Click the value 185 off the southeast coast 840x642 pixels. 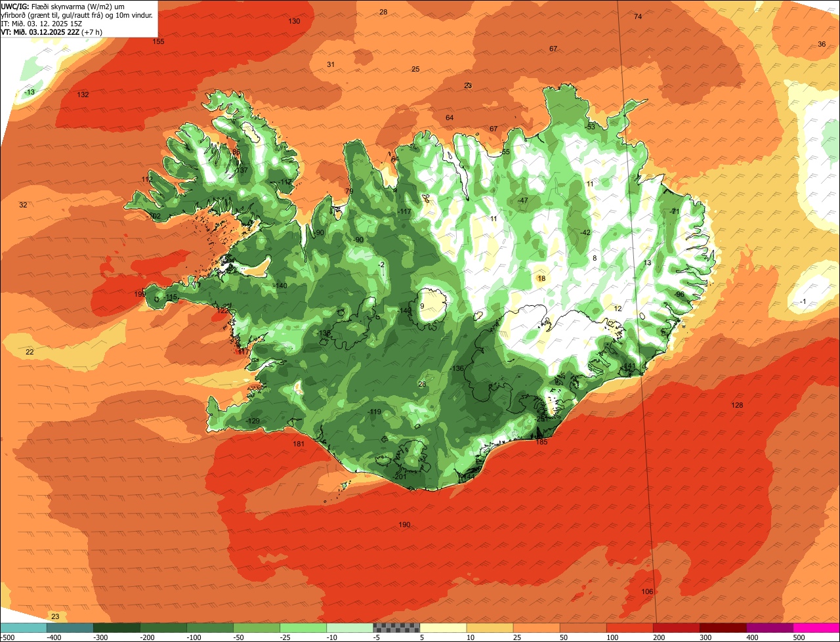pyautogui.click(x=541, y=442)
